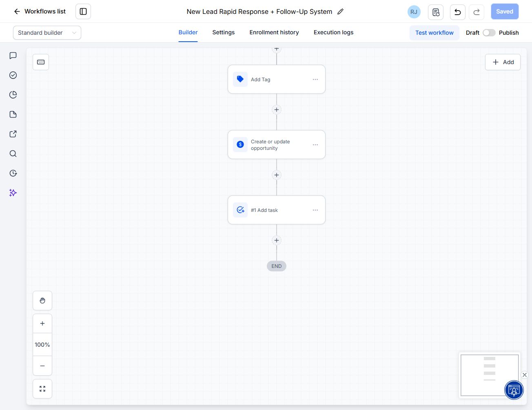Open the clock history icon in sidebar

click(x=13, y=173)
